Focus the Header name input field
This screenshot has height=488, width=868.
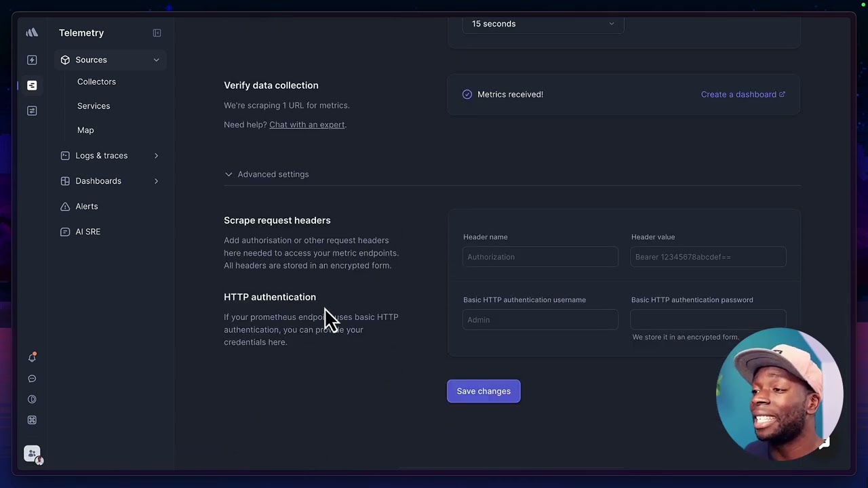540,257
